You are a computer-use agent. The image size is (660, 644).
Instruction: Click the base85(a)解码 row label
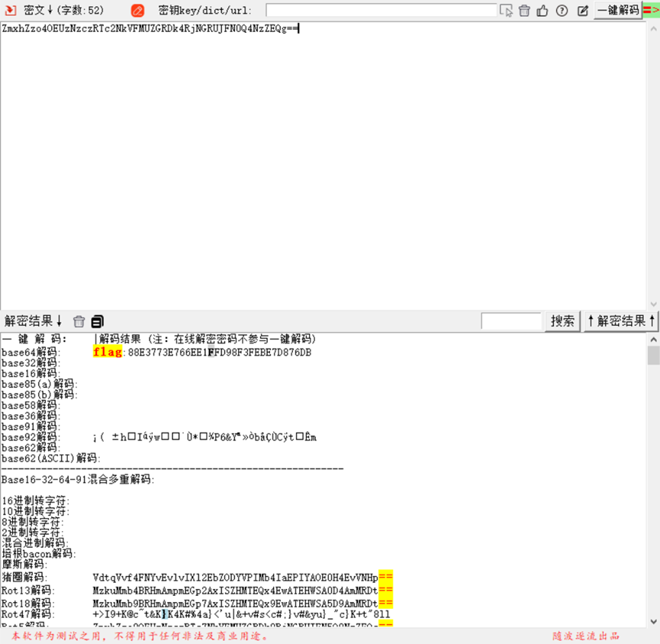pyautogui.click(x=40, y=384)
